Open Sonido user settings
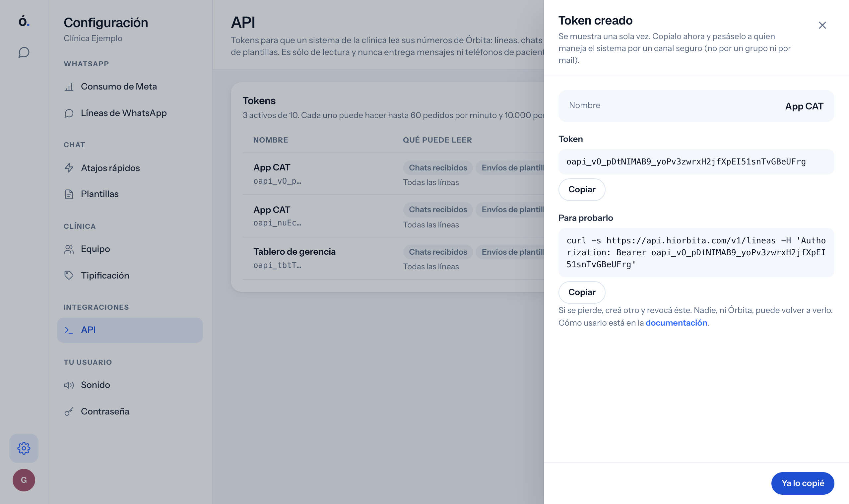Viewport: 849px width, 504px height. coord(130,385)
